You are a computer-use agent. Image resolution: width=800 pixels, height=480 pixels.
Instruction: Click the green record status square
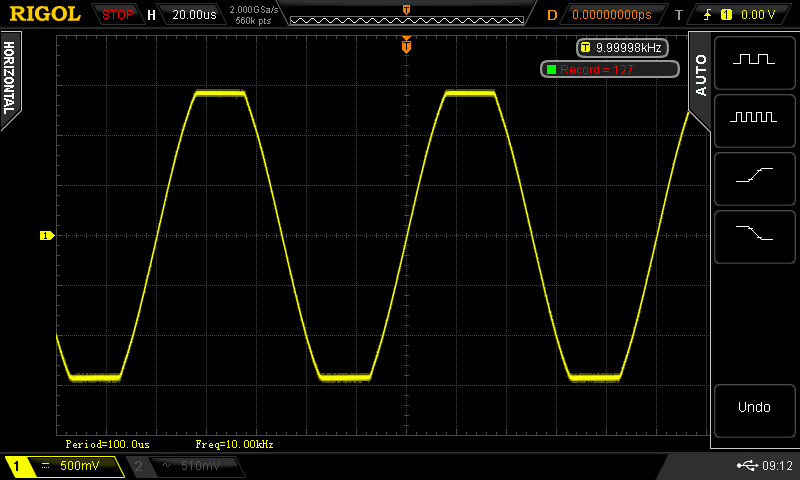[x=551, y=69]
